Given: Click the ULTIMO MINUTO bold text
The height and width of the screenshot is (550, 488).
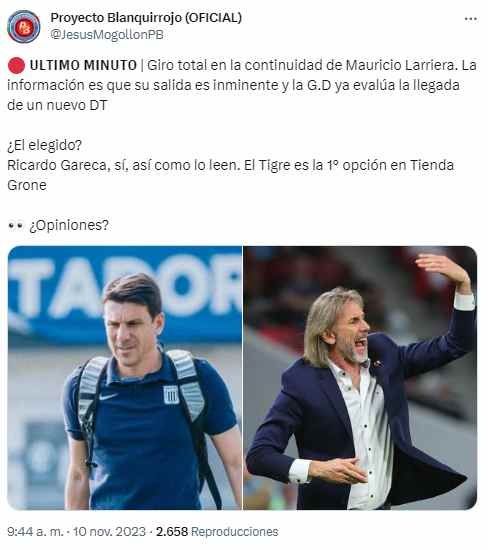Looking at the screenshot, I should coord(83,66).
